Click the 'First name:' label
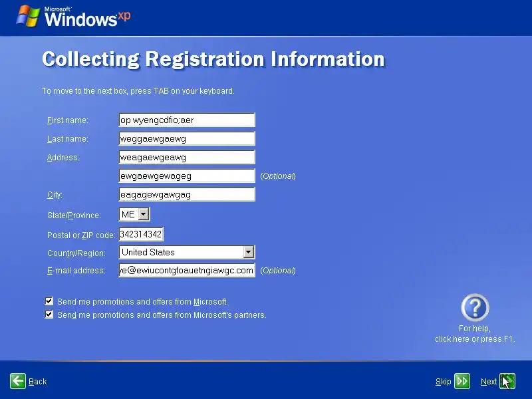Viewport: 532px width, 399px height. 68,120
